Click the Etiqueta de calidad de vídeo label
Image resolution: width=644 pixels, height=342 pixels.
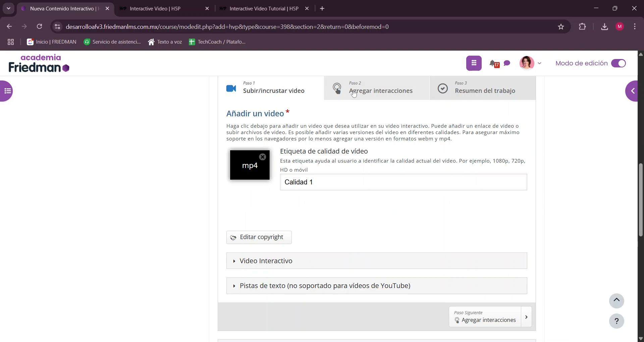(324, 151)
